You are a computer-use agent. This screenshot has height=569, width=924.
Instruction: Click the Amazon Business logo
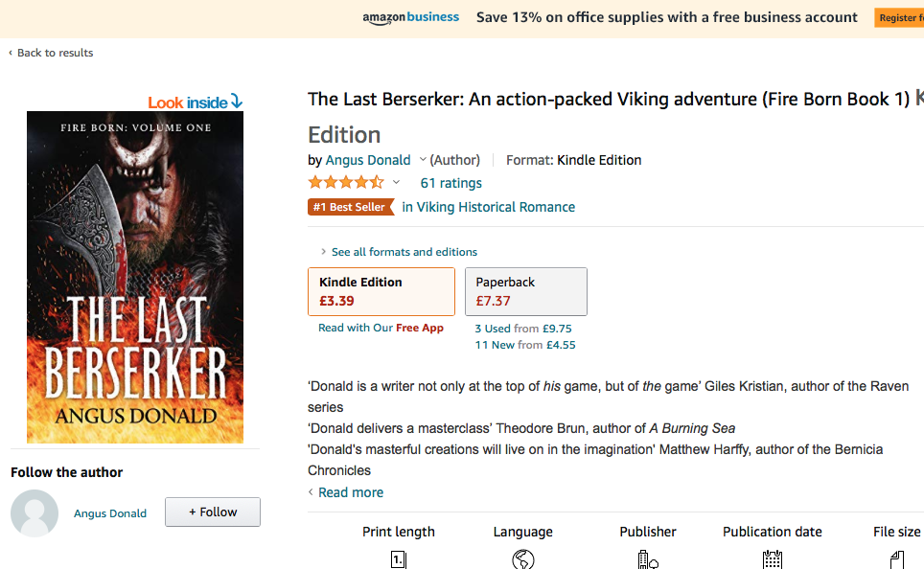410,17
